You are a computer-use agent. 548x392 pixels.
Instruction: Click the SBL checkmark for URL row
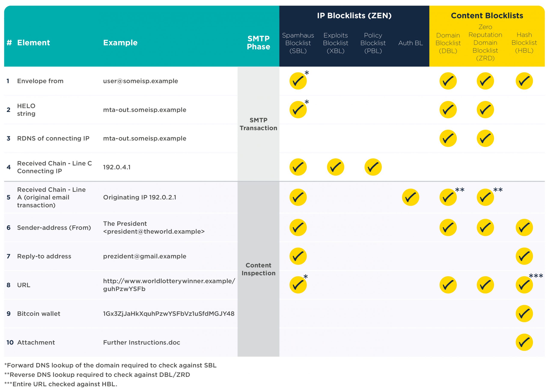298,285
